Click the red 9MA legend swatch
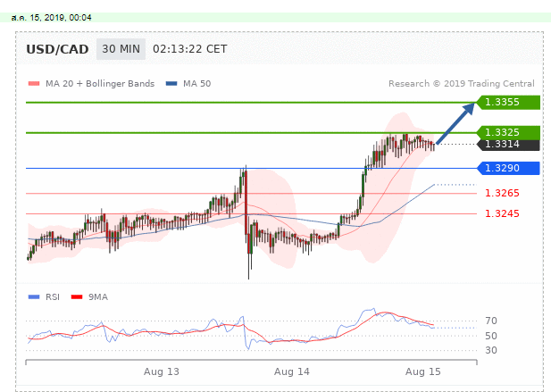The height and width of the screenshot is (392, 551). click(77, 297)
